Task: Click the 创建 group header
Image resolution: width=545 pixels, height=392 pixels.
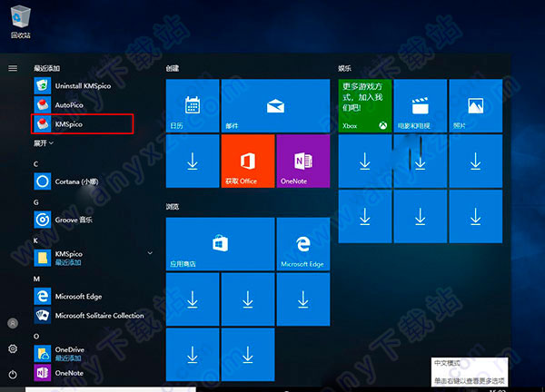Action: click(x=173, y=68)
